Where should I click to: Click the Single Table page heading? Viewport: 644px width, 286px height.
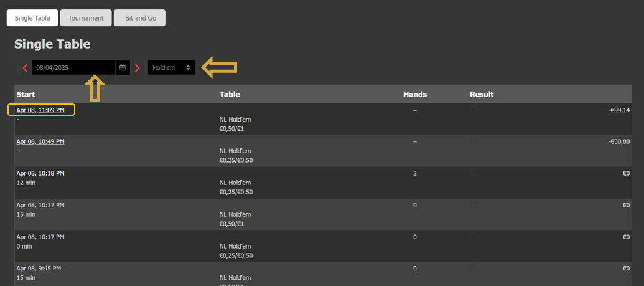tap(52, 44)
